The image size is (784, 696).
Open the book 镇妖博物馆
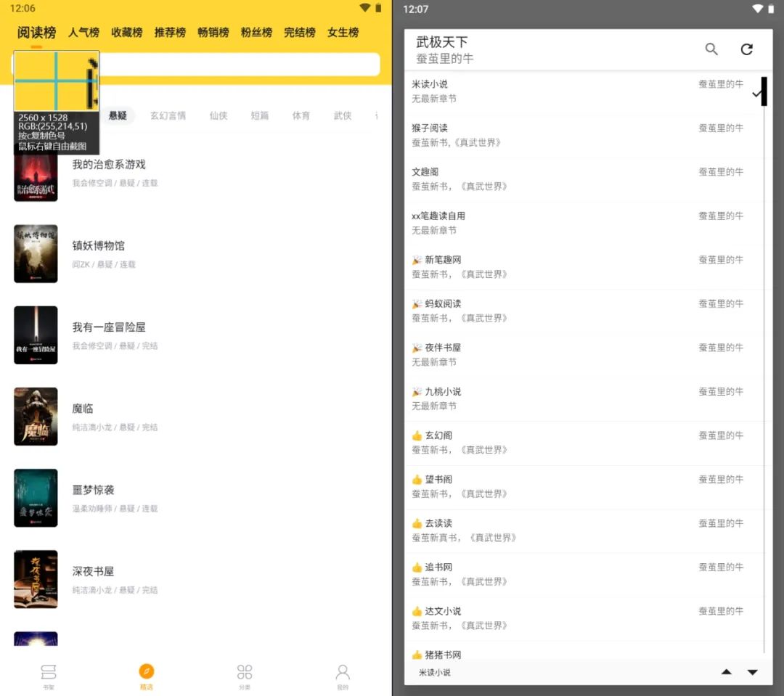pos(98,246)
